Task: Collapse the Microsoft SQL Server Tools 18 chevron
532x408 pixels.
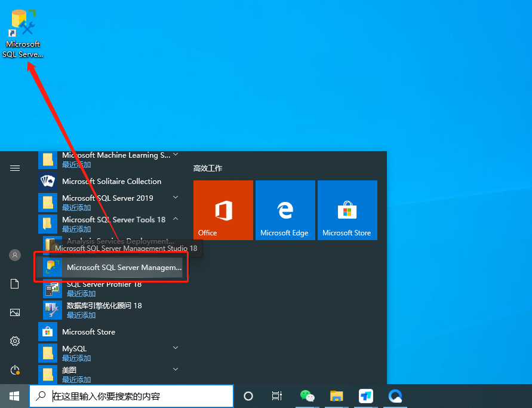Action: (176, 219)
